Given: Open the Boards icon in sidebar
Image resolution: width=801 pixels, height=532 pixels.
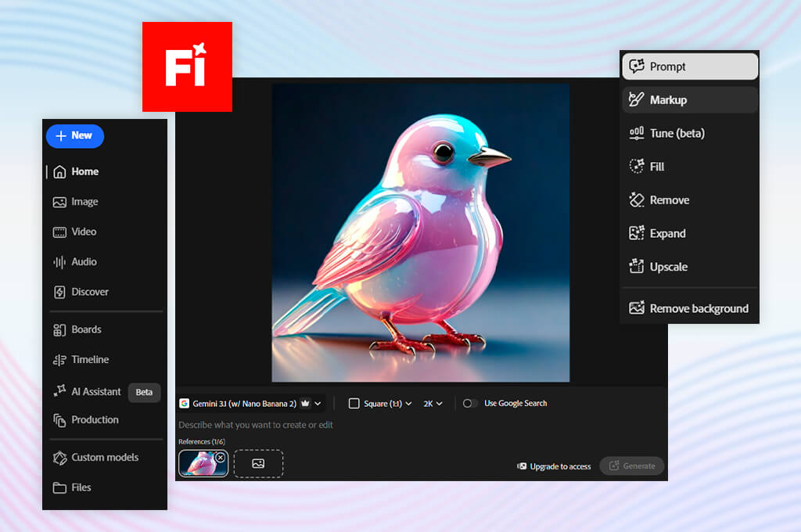Looking at the screenshot, I should coord(59,330).
